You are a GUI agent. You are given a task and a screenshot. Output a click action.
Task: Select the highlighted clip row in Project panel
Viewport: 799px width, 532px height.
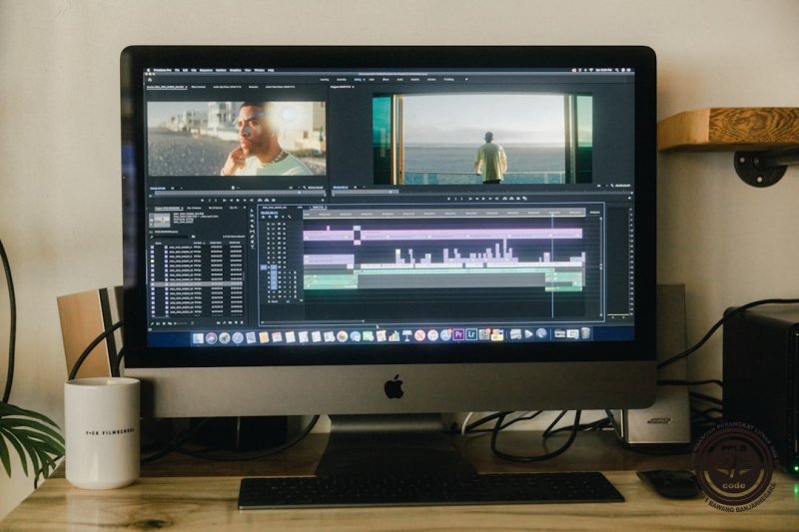[197, 284]
